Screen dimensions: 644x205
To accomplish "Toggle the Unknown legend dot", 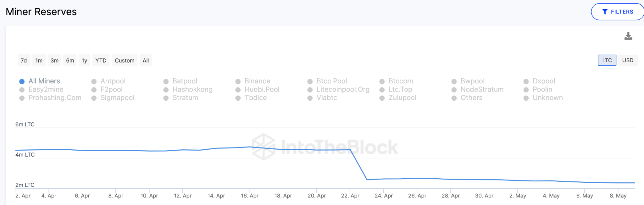I will tap(526, 98).
